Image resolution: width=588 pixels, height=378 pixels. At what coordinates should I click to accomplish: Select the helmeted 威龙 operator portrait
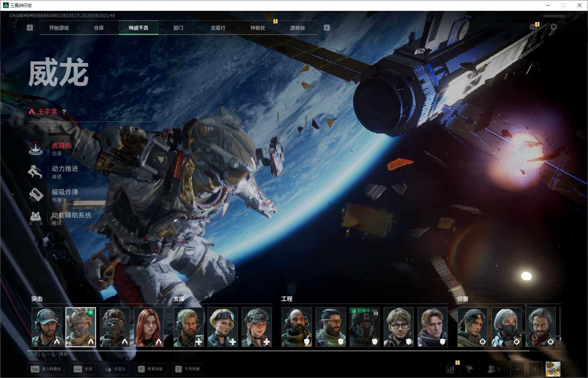(x=81, y=327)
